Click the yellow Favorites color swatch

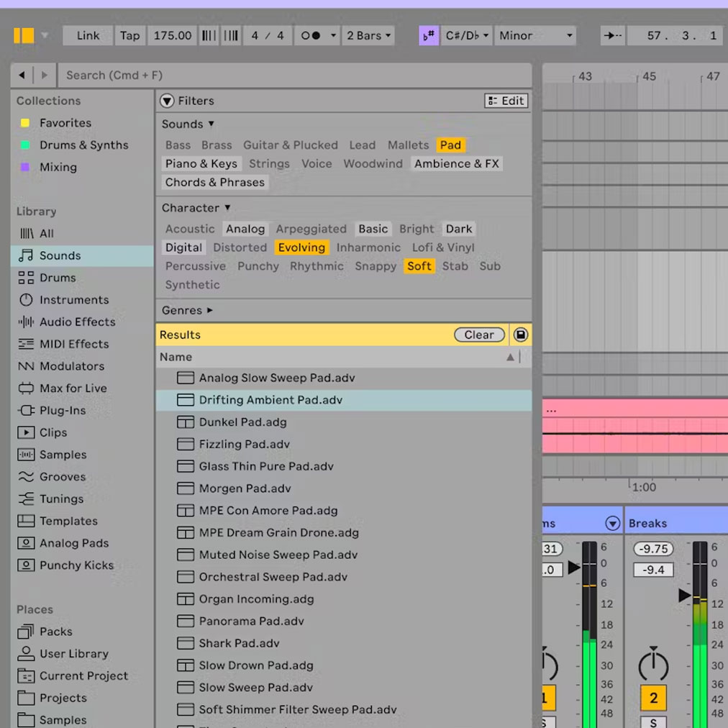point(25,123)
